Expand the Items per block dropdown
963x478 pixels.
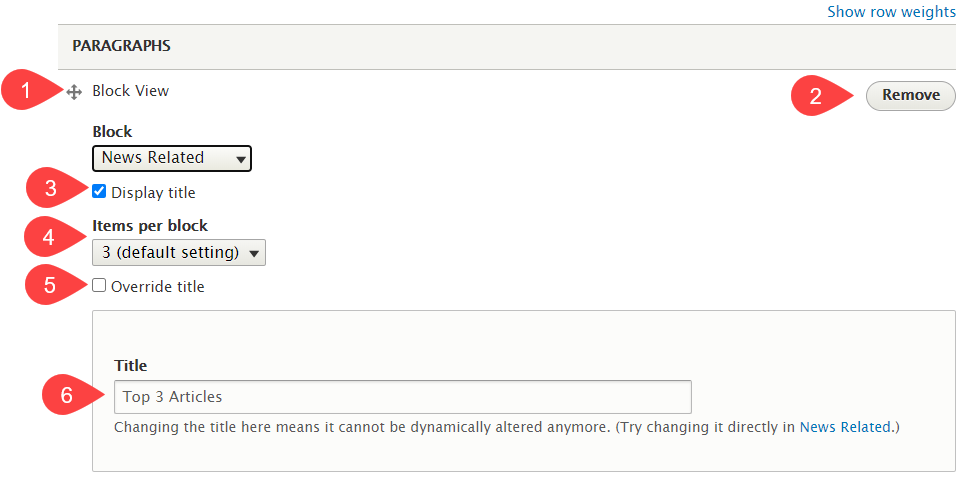[178, 252]
